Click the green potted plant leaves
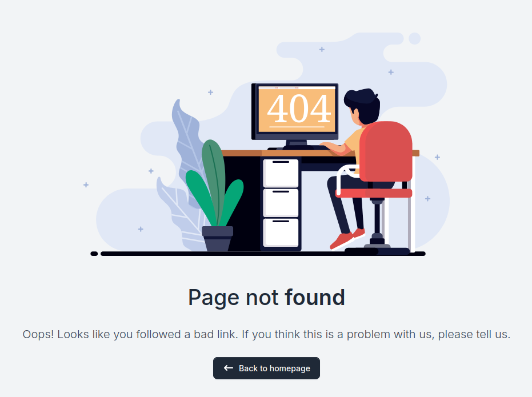Image resolution: width=532 pixels, height=397 pixels. [x=214, y=184]
